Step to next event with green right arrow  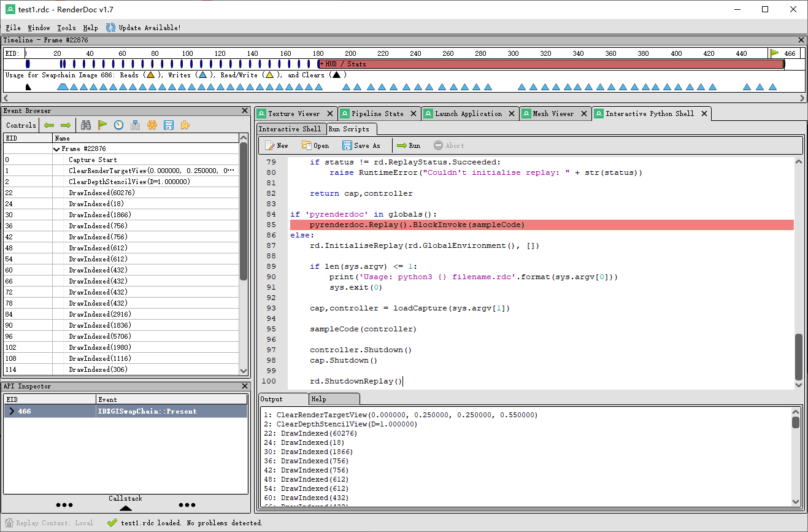point(66,125)
